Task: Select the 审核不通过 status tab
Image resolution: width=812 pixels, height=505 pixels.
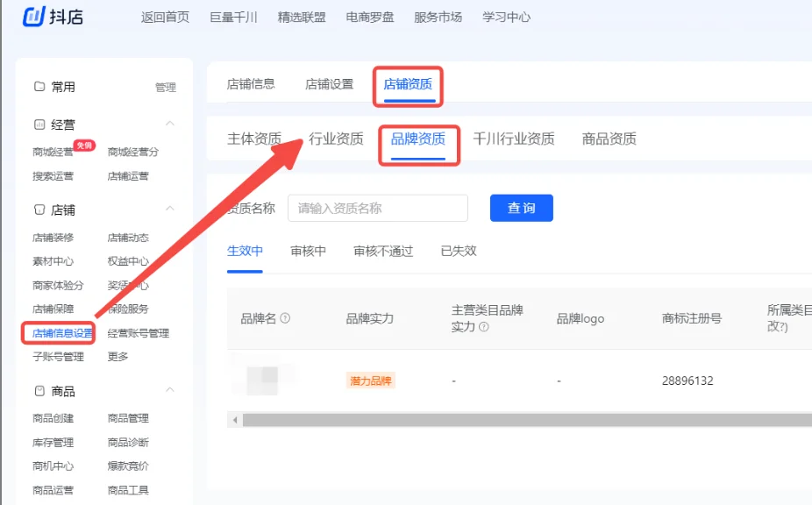Action: coord(383,251)
